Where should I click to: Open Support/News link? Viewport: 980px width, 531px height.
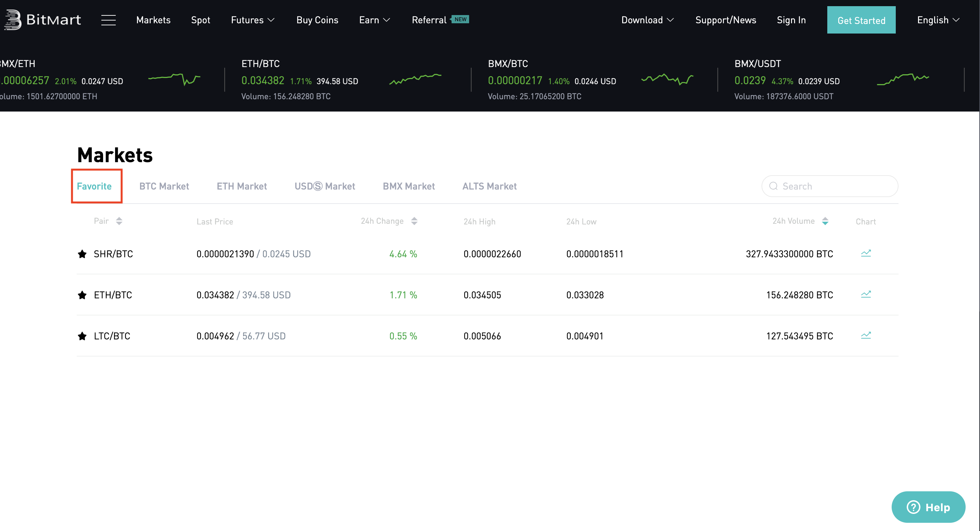coord(726,20)
